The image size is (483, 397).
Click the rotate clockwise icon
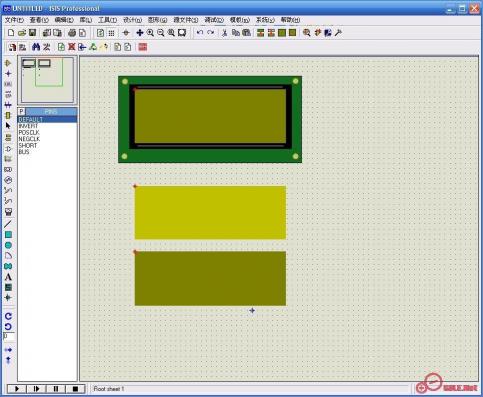point(8,316)
